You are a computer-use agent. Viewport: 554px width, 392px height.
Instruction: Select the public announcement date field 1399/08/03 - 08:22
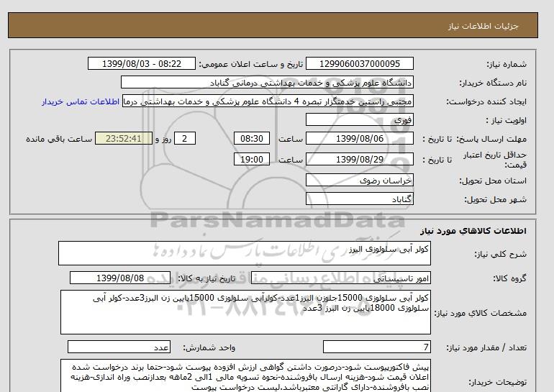pos(141,64)
